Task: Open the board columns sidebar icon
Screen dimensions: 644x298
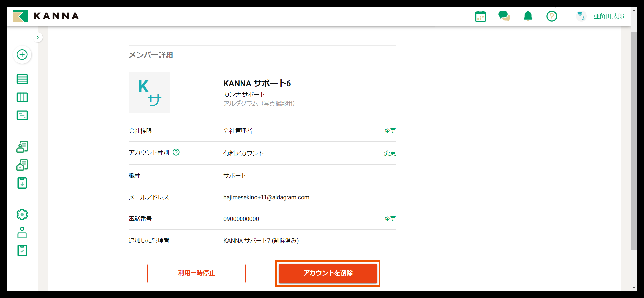Action: (x=22, y=97)
